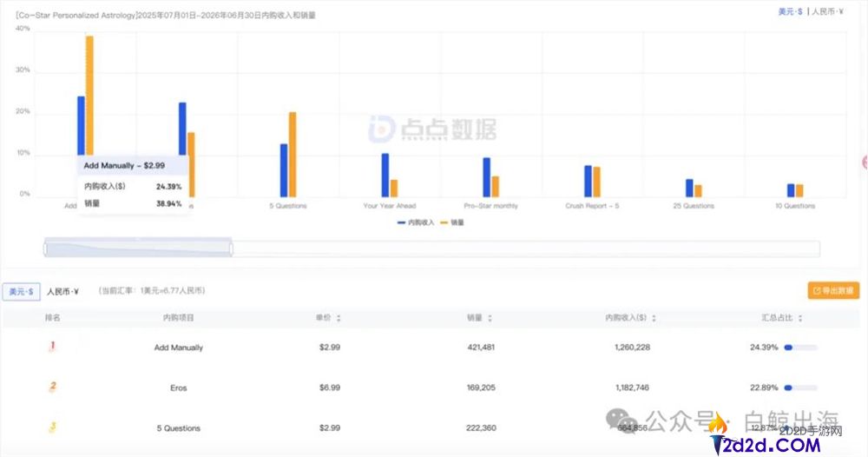Select the 人民币·¥ tab above the table
868x457 pixels.
coord(62,291)
